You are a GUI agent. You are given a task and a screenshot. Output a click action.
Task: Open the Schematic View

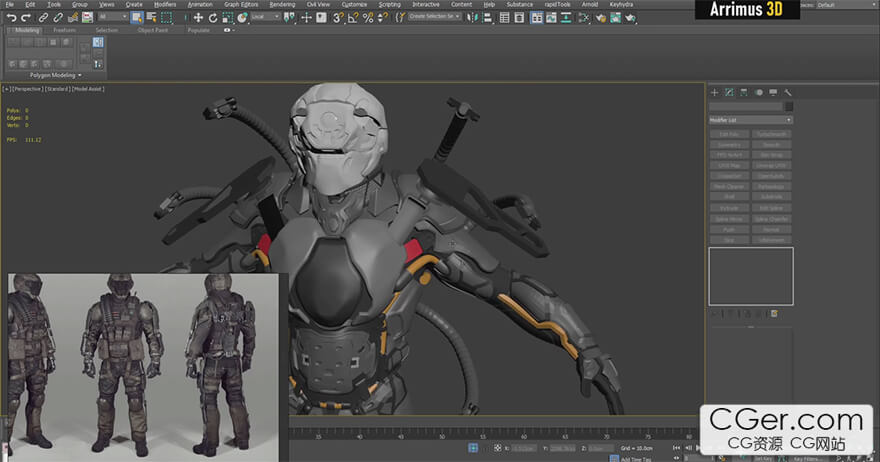566,18
